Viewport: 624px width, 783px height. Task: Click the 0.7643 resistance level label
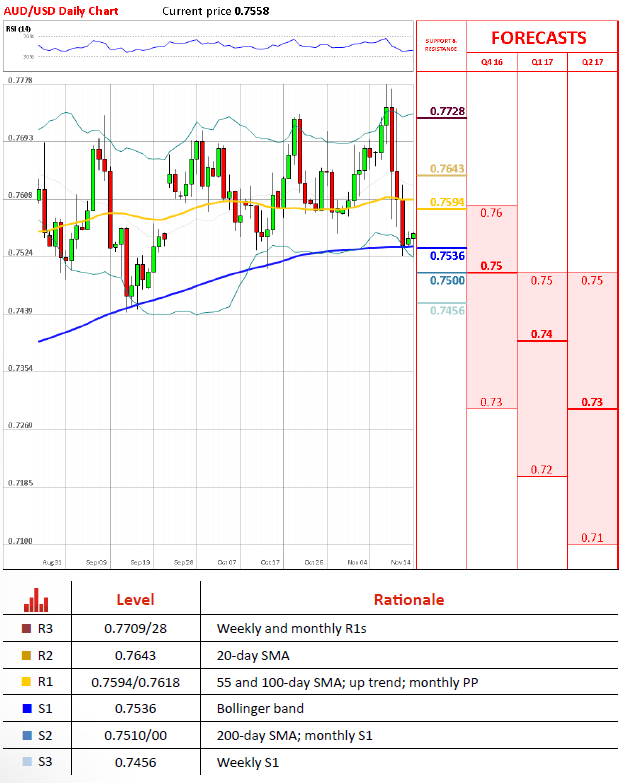pyautogui.click(x=447, y=168)
